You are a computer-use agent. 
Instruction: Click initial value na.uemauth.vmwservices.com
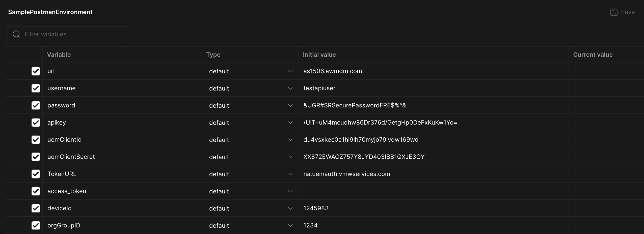coord(347,174)
